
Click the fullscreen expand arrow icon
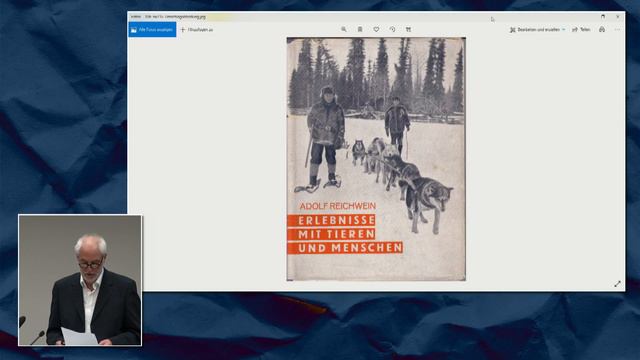pyautogui.click(x=618, y=284)
